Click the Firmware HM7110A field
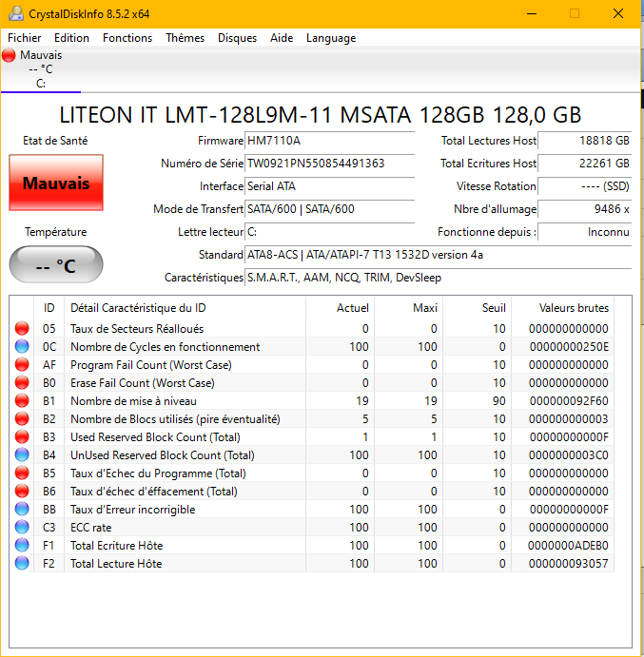The height and width of the screenshot is (657, 644). click(329, 141)
